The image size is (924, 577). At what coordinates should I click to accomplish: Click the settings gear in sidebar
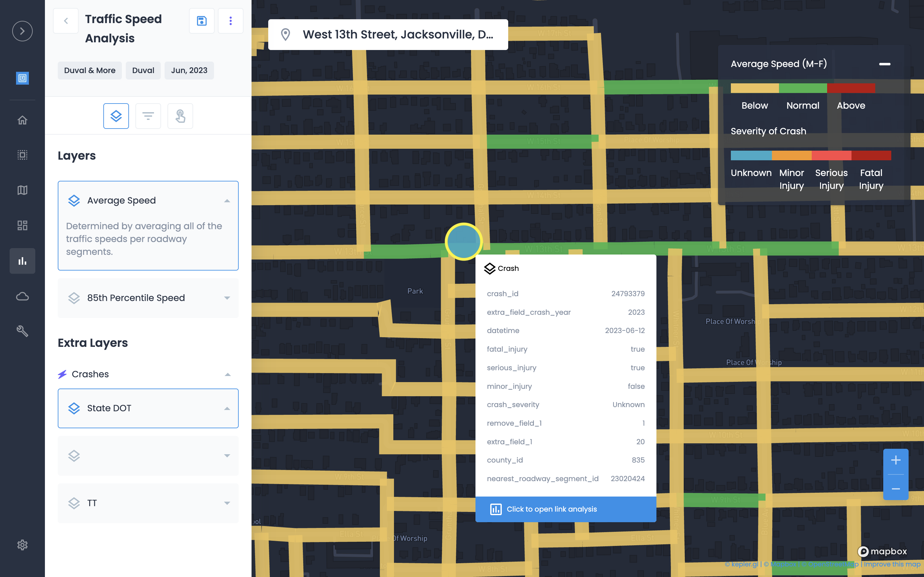pyautogui.click(x=22, y=545)
